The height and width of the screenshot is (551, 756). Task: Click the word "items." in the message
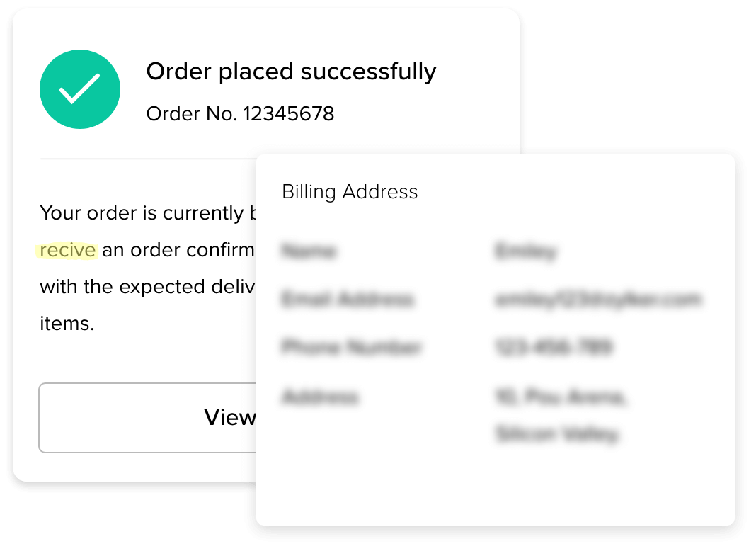click(x=67, y=324)
